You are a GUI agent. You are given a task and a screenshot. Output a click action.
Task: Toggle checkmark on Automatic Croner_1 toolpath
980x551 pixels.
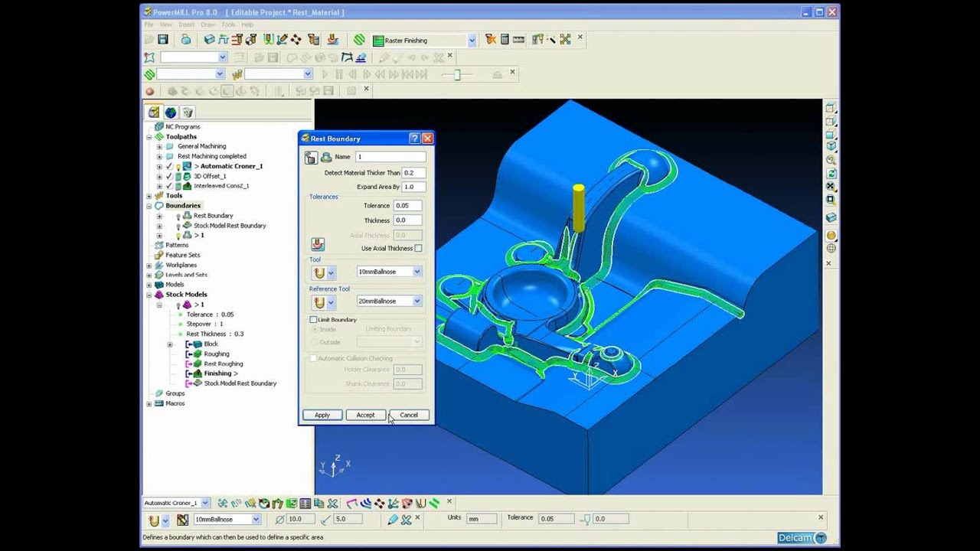[x=169, y=166]
